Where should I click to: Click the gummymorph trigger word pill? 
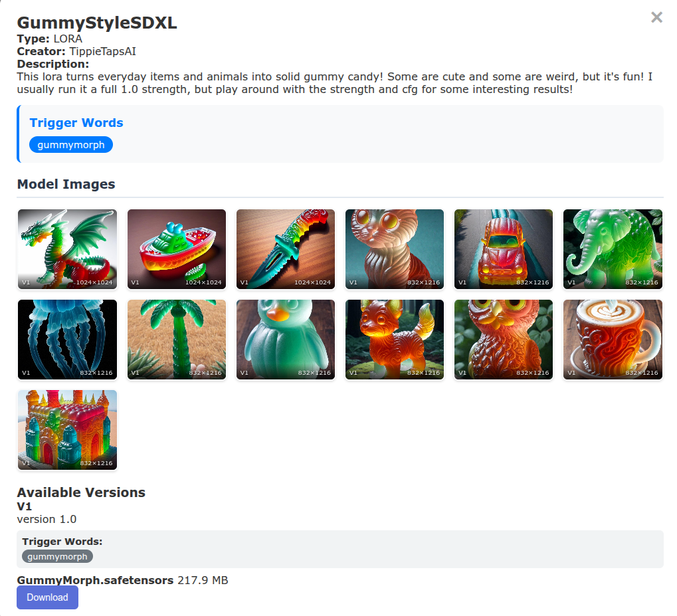(71, 145)
